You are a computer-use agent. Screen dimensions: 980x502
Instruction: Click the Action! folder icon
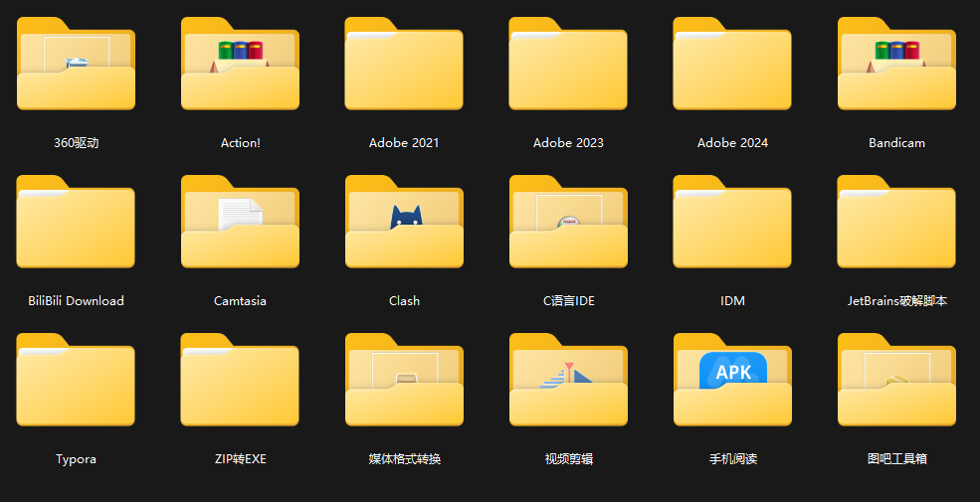pyautogui.click(x=240, y=66)
